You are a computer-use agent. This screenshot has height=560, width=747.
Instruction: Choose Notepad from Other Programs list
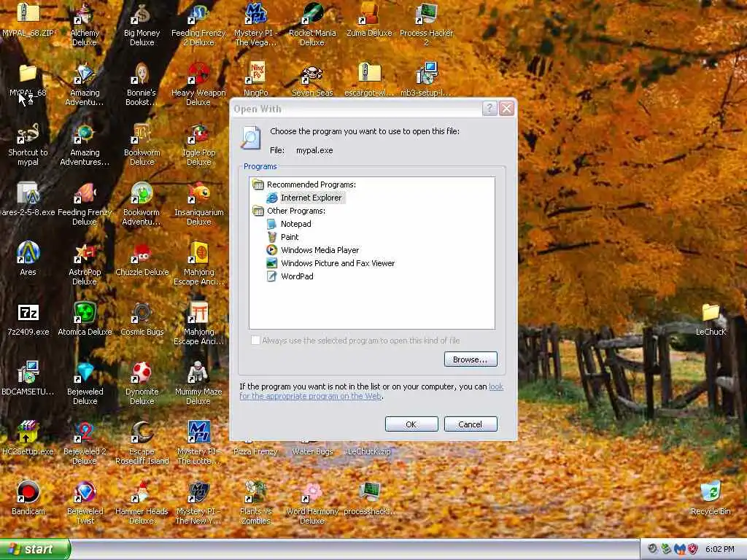point(289,224)
